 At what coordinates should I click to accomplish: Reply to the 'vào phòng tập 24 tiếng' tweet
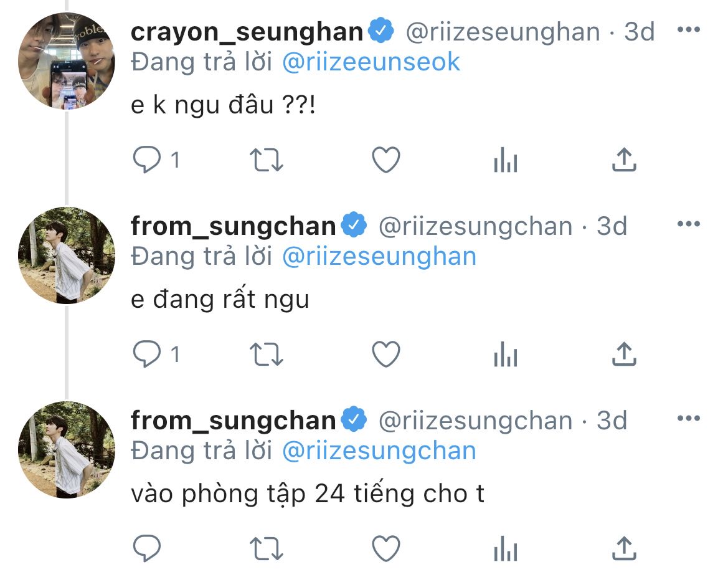[147, 548]
